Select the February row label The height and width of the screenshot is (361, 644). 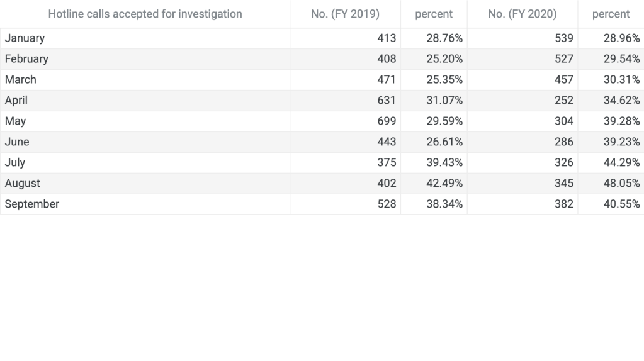(x=26, y=59)
